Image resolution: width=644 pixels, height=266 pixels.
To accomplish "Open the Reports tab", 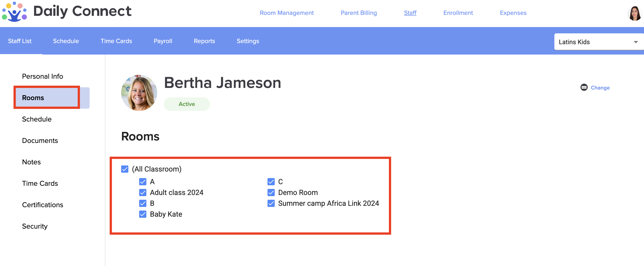I will click(204, 41).
